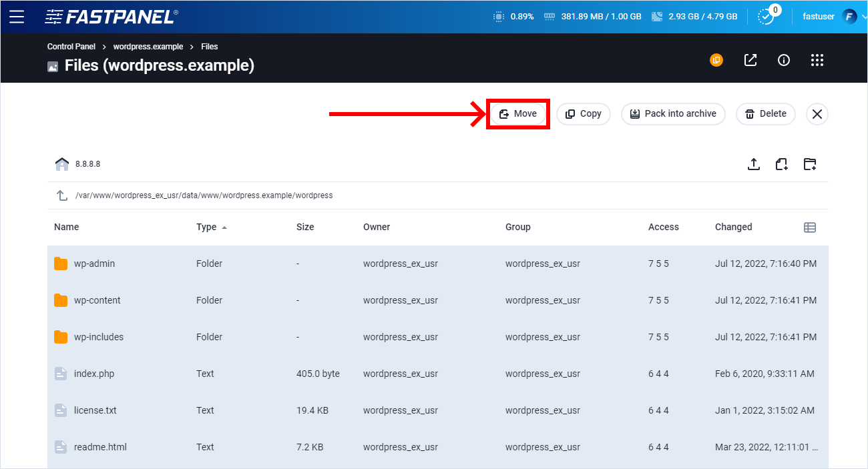Select the license.txt file

[x=95, y=410]
